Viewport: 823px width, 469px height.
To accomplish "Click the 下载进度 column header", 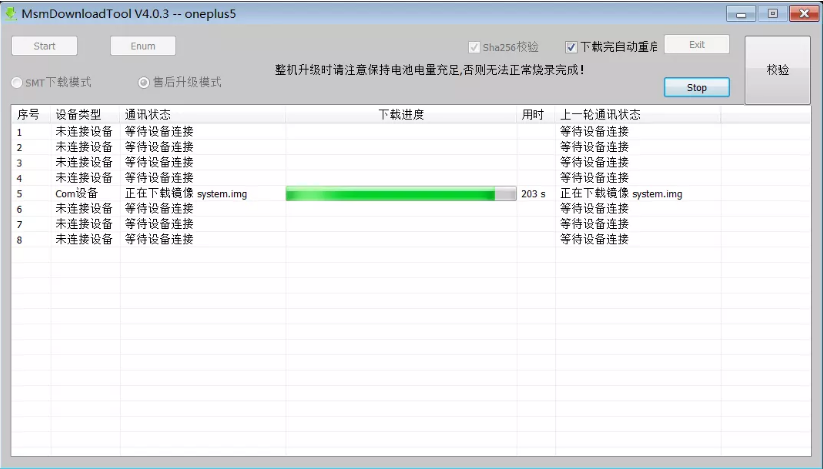I will (401, 114).
